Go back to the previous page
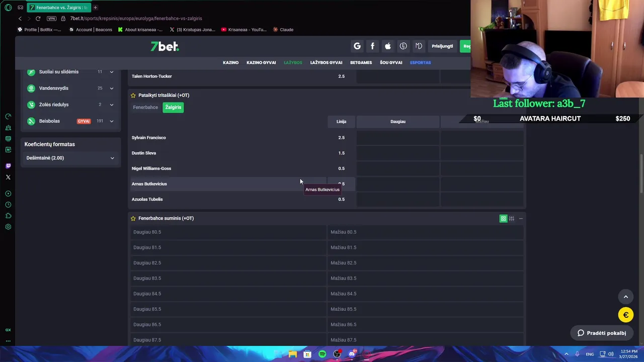Screen dimensions: 644x362 pyautogui.click(x=20, y=19)
